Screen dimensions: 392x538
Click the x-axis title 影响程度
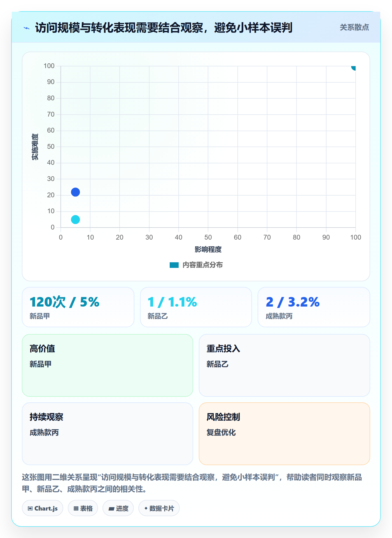[208, 249]
